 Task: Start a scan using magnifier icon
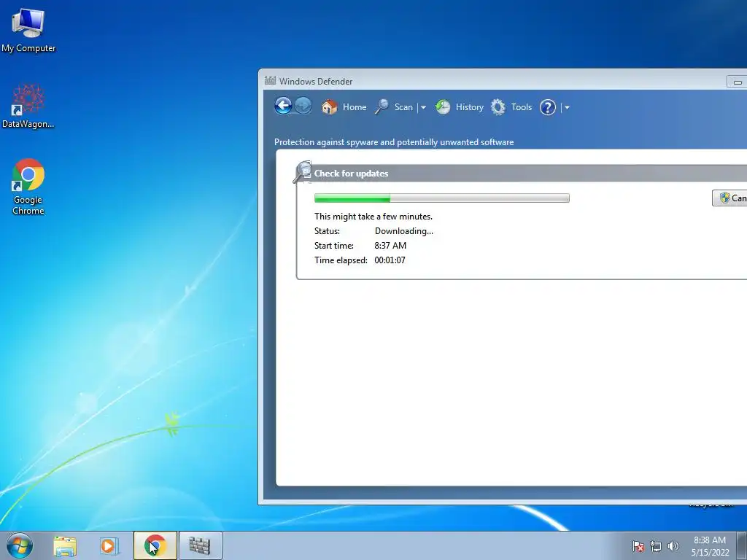click(382, 106)
